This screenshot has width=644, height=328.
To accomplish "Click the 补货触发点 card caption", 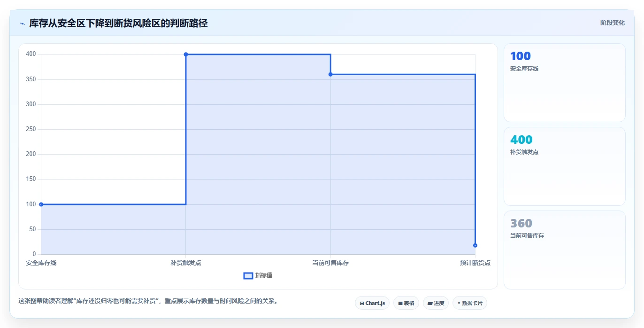I will pyautogui.click(x=524, y=152).
